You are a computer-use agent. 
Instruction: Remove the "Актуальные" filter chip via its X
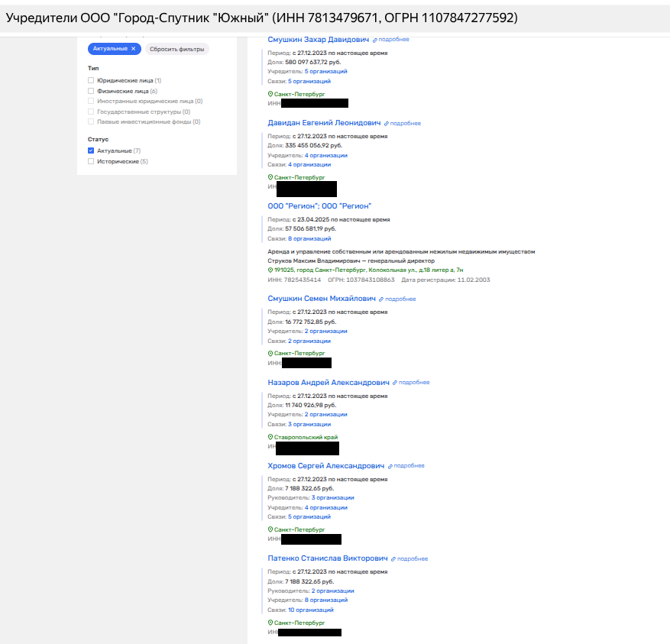[133, 49]
